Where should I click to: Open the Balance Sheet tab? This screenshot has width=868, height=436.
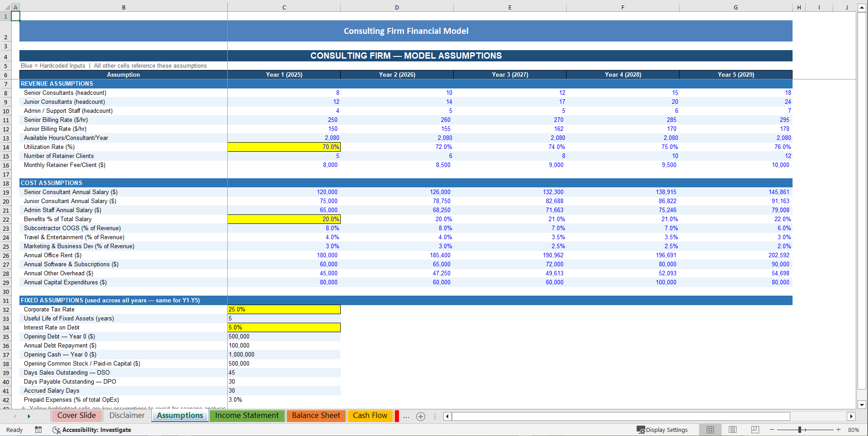coord(316,416)
